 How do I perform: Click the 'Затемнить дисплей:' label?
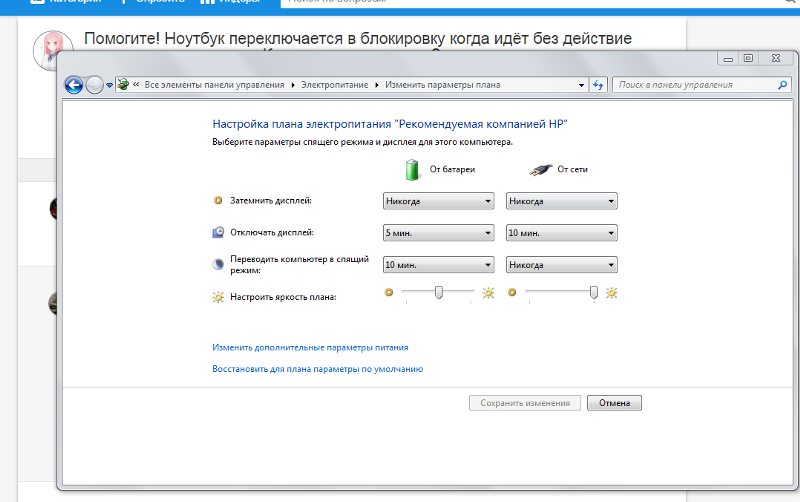[x=270, y=200]
